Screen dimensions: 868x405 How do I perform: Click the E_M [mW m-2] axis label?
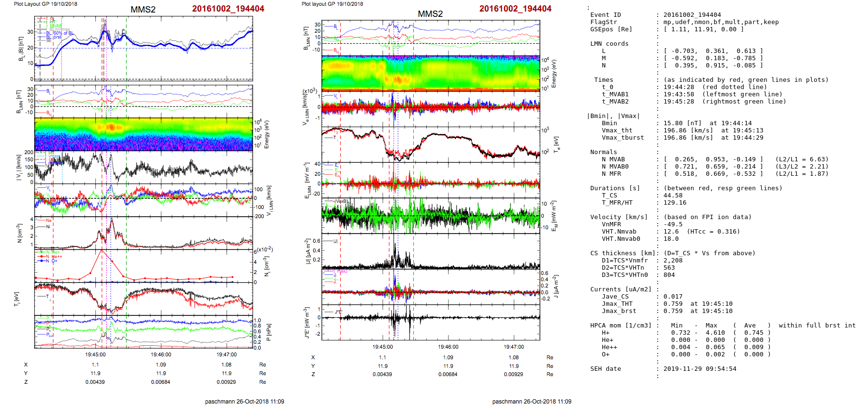coord(553,215)
